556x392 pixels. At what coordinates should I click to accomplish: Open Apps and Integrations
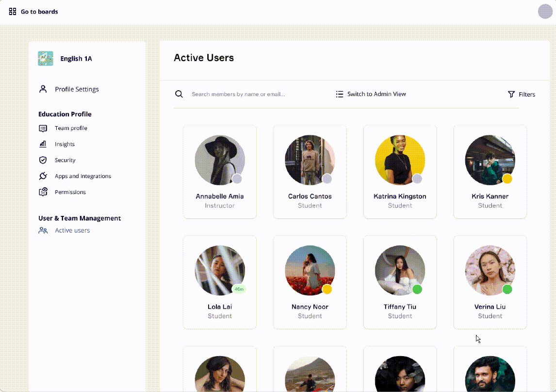coord(82,176)
